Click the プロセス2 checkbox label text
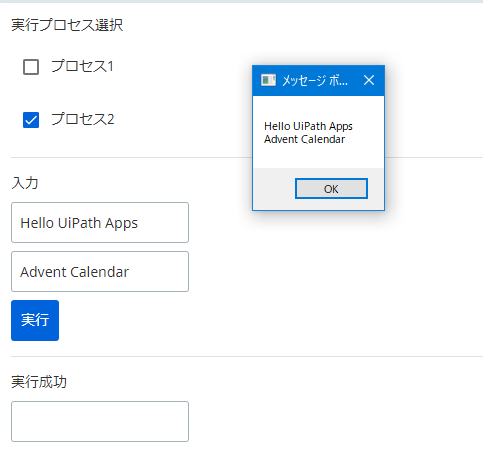The height and width of the screenshot is (468, 483). (83, 119)
